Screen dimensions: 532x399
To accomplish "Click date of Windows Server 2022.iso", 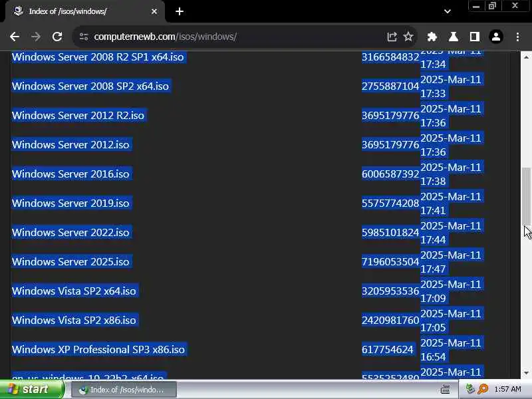I will point(451,233).
